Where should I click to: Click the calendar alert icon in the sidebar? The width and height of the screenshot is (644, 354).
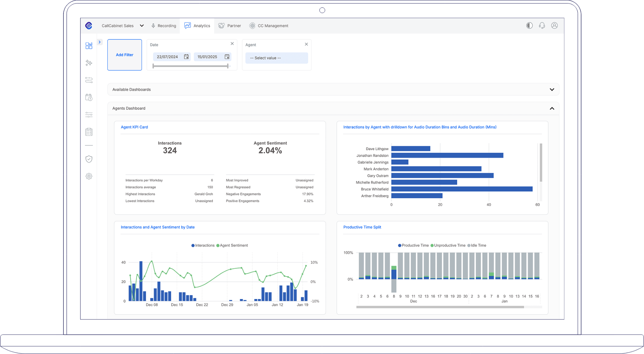tap(89, 97)
